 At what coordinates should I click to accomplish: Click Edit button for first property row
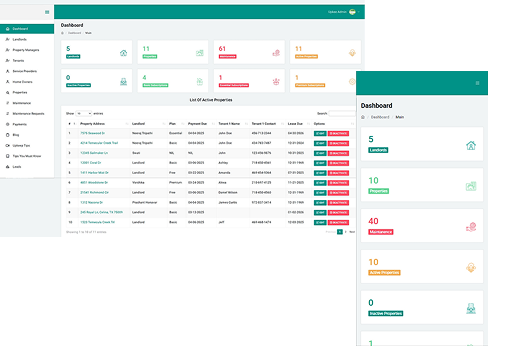point(320,133)
